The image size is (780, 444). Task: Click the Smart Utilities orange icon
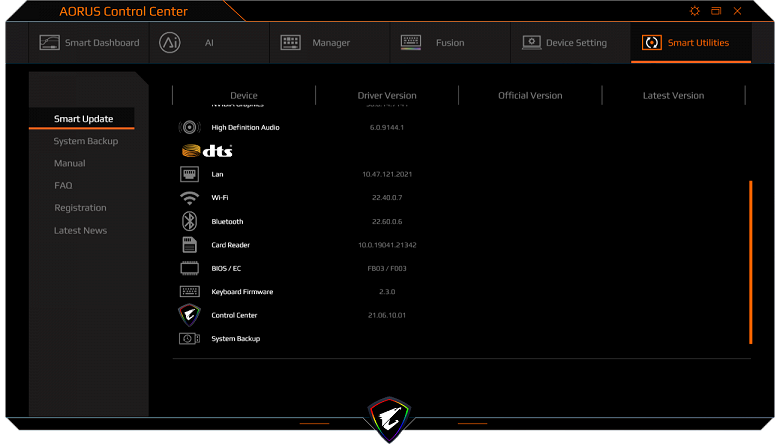652,43
